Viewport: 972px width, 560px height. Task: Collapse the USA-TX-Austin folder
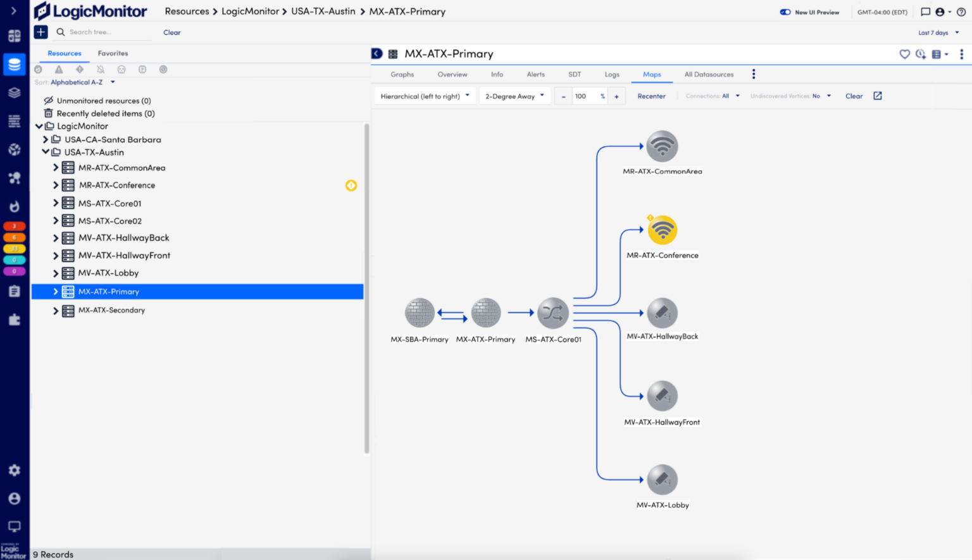[46, 152]
